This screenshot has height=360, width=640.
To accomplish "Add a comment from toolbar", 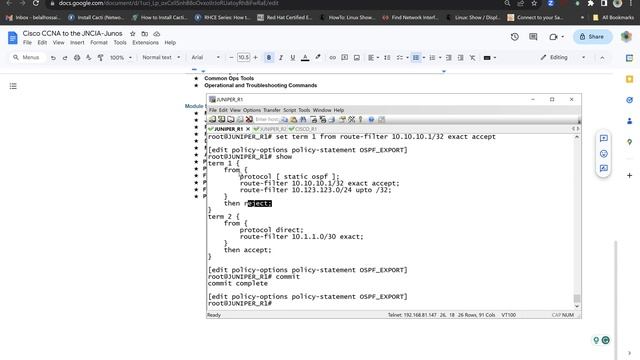I will point(344,58).
